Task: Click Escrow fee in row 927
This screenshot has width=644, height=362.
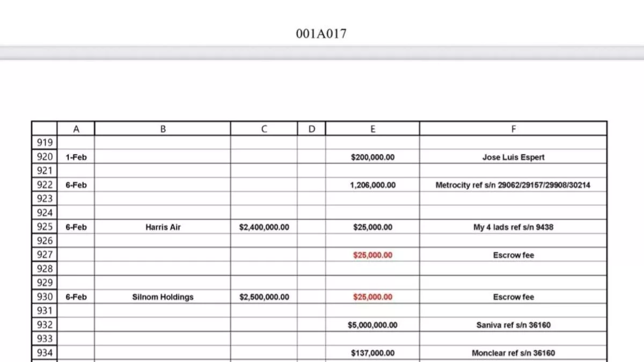Action: pos(514,255)
